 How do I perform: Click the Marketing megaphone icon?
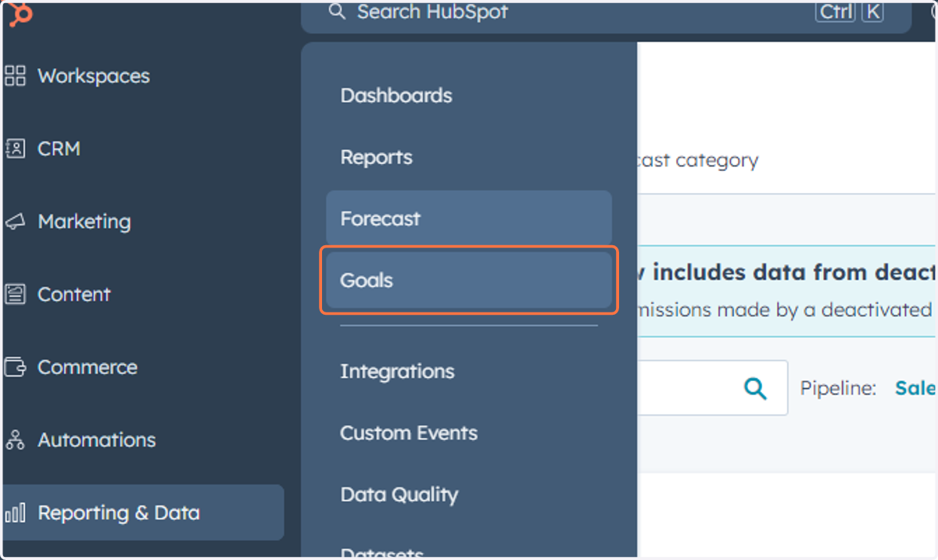15,222
